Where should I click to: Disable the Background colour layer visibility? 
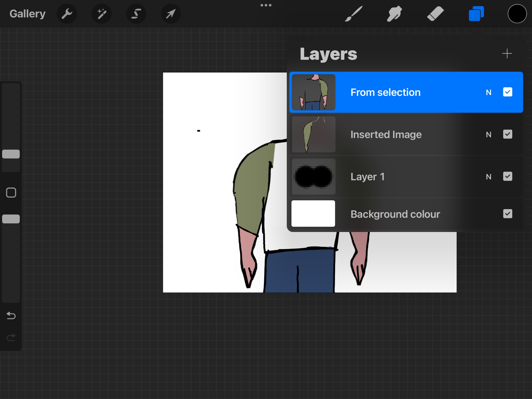pyautogui.click(x=508, y=214)
